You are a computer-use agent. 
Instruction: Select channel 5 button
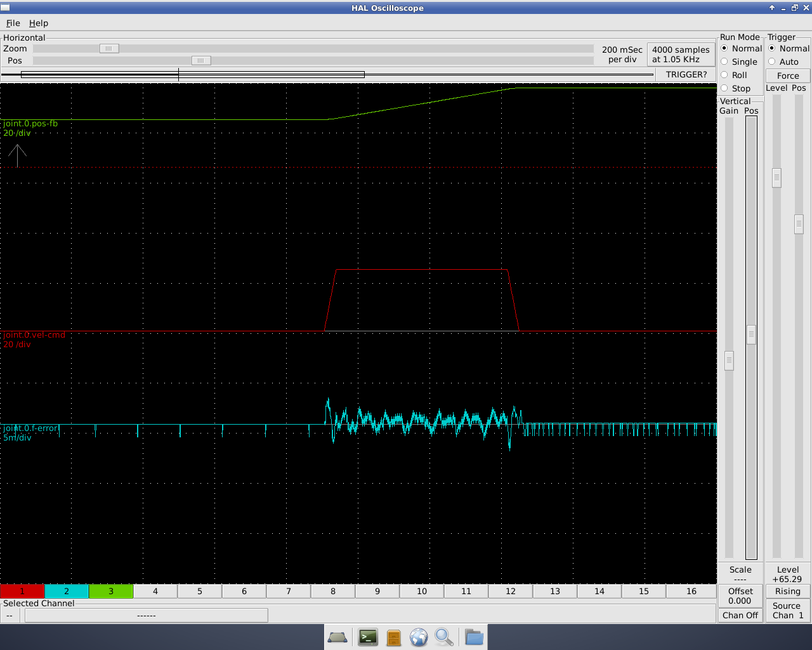200,591
